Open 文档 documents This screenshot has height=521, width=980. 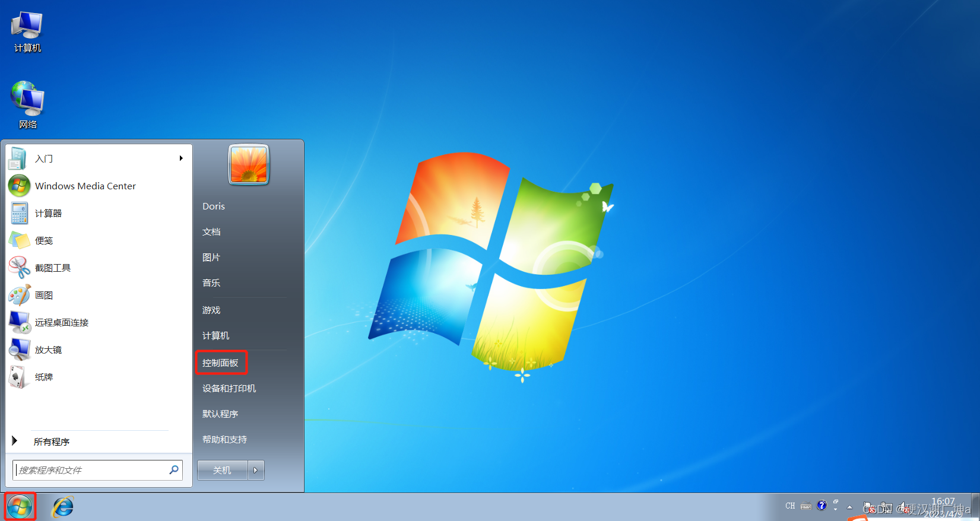(211, 231)
